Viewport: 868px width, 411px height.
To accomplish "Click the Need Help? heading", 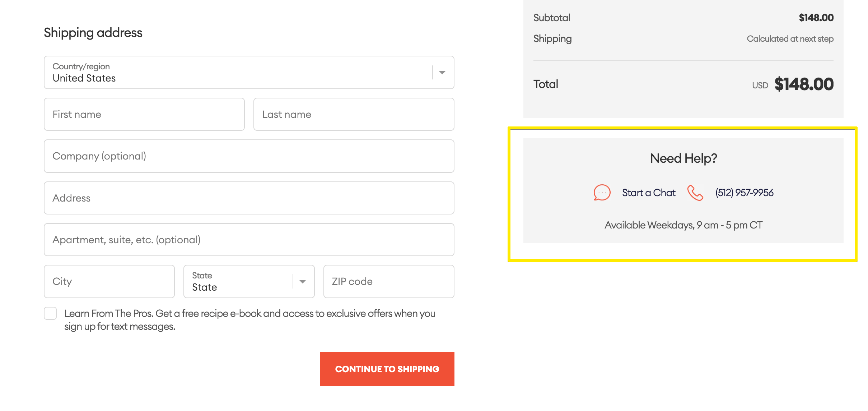I will (x=683, y=158).
